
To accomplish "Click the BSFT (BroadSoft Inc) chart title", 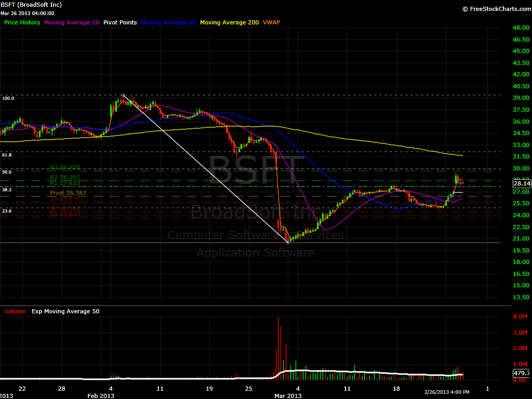I will click(31, 5).
